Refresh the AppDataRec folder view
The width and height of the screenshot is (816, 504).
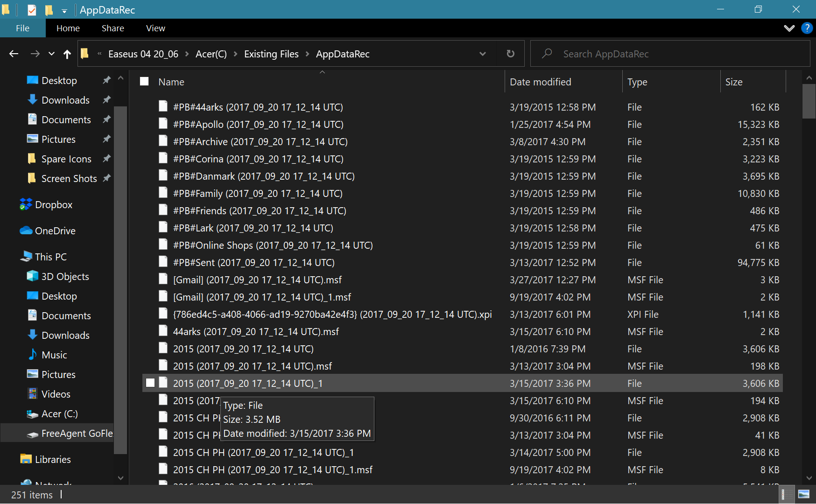[x=510, y=54]
